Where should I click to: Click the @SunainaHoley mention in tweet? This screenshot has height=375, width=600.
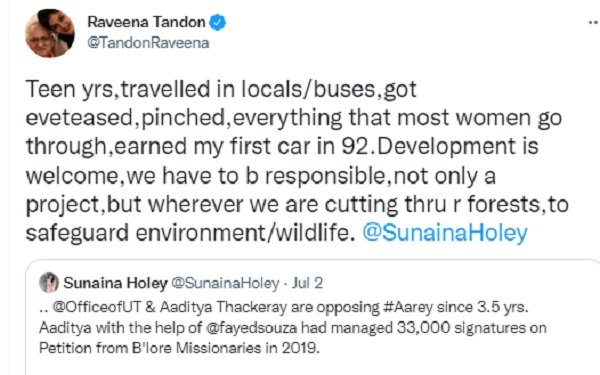point(445,233)
